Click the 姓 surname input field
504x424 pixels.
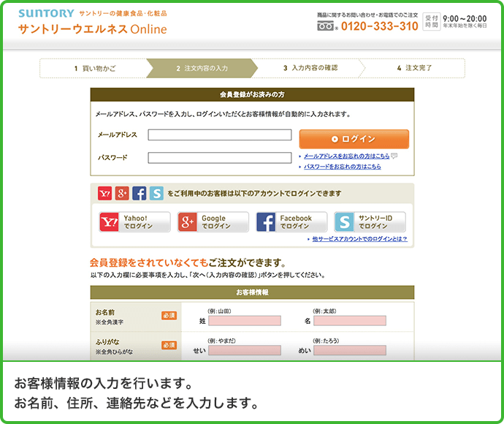click(x=245, y=321)
